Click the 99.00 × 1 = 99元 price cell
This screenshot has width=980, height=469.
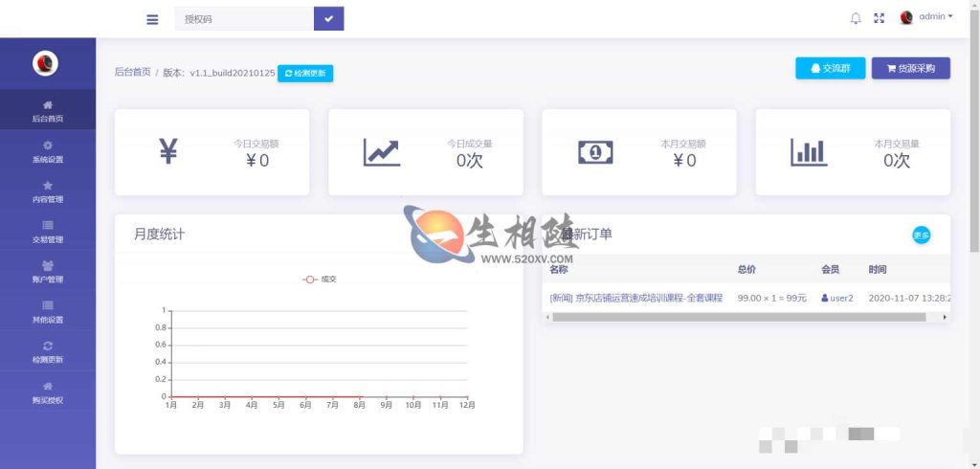click(x=772, y=298)
